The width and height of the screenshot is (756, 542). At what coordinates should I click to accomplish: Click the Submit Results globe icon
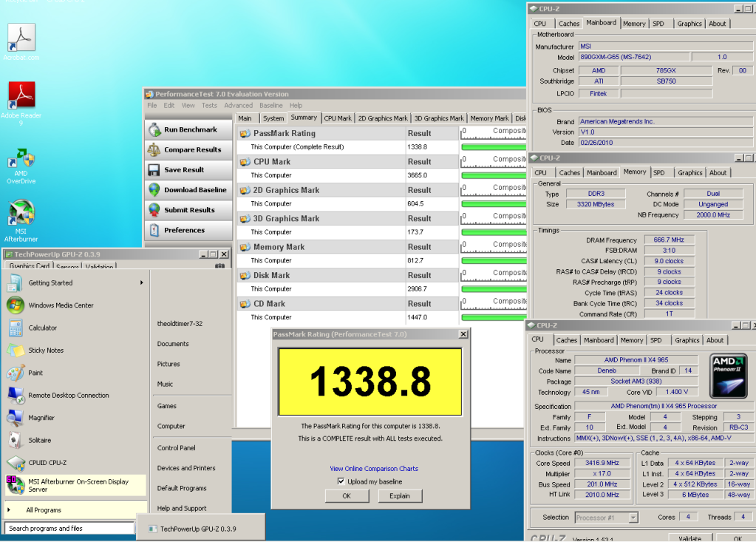pos(154,210)
